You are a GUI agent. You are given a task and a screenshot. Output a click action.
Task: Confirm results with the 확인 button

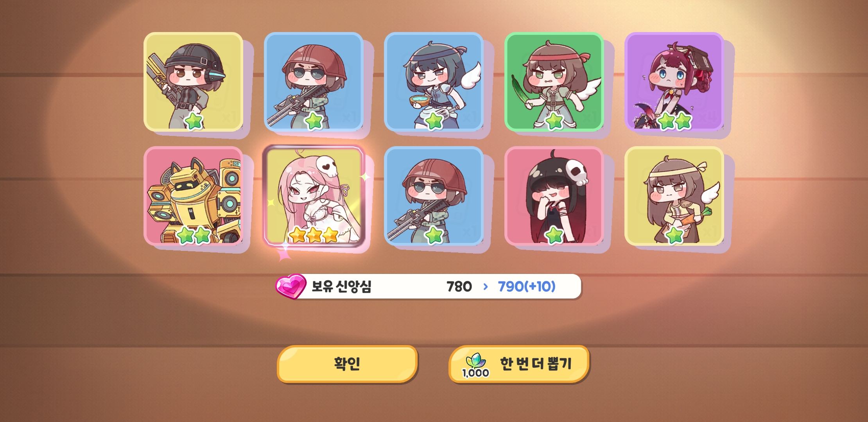[348, 364]
